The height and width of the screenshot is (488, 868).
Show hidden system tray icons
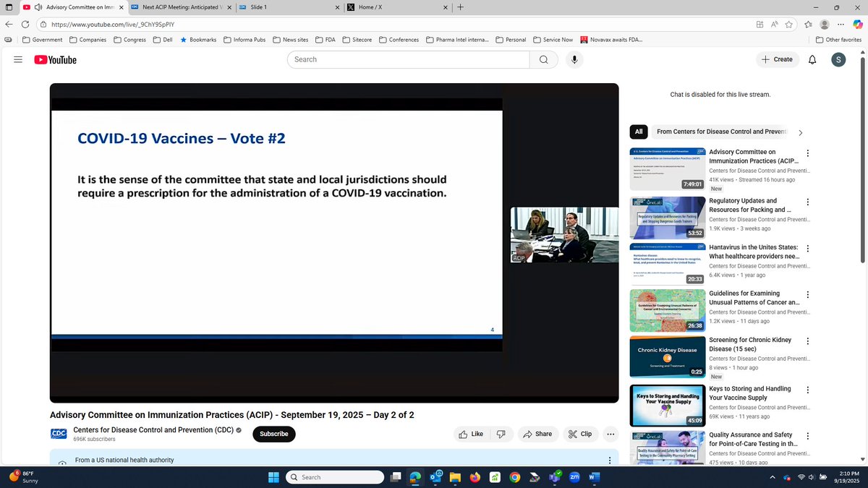[x=772, y=477]
